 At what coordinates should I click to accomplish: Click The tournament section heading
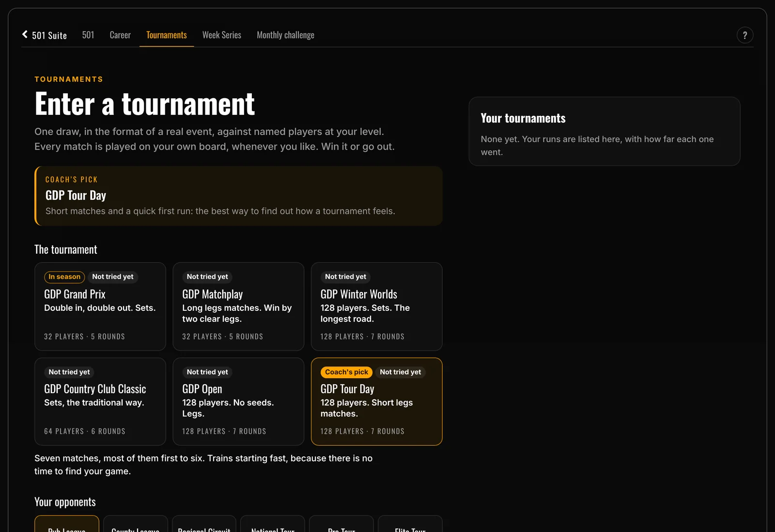click(66, 250)
